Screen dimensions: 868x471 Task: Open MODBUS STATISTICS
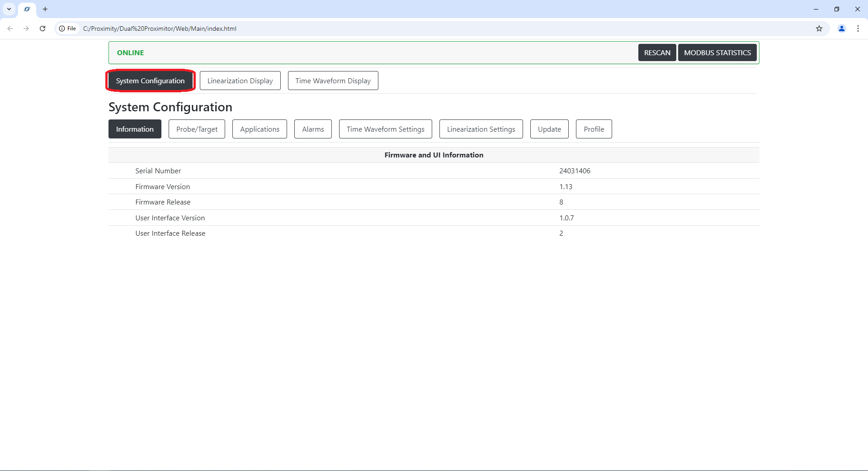tap(717, 52)
